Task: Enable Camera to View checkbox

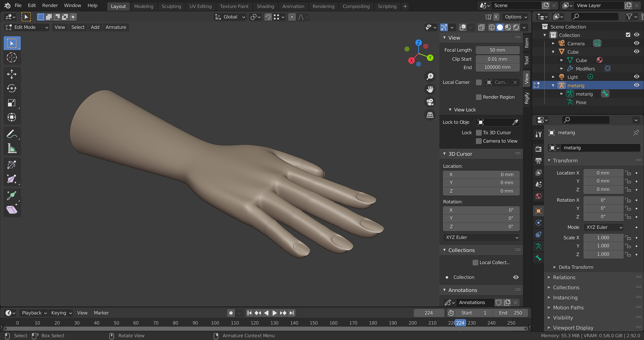Action: point(479,141)
